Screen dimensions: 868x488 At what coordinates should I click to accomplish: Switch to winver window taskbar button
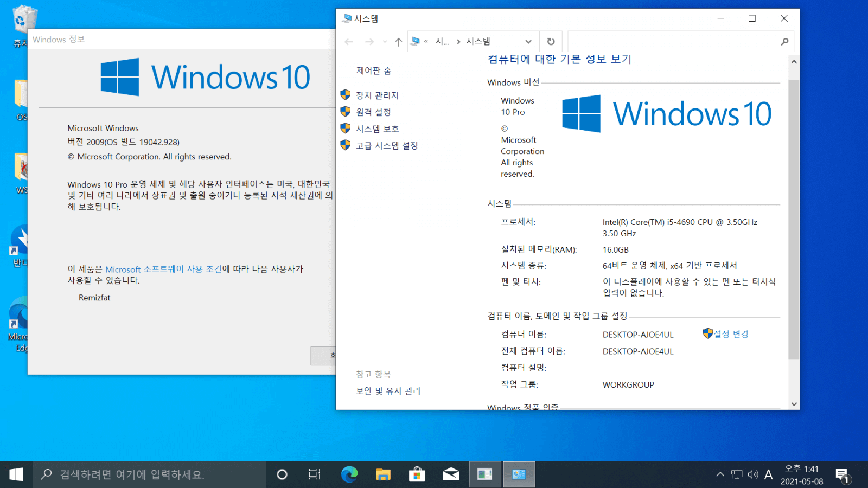(x=485, y=474)
